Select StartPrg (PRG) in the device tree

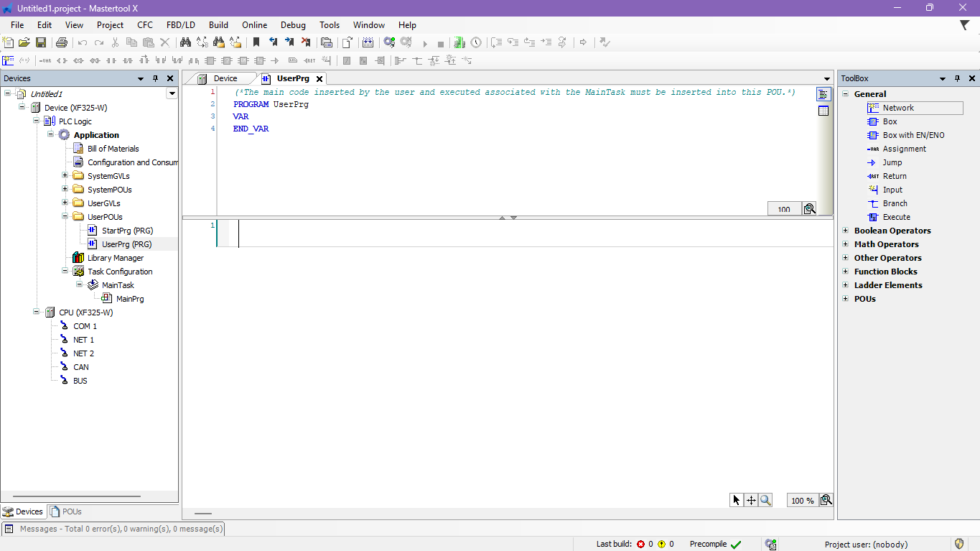127,231
